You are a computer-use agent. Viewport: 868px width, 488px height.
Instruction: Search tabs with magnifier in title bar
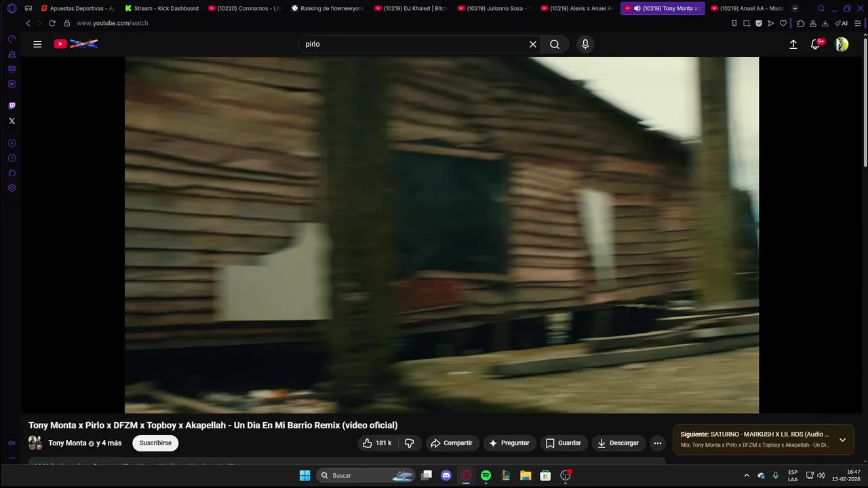[x=821, y=9]
